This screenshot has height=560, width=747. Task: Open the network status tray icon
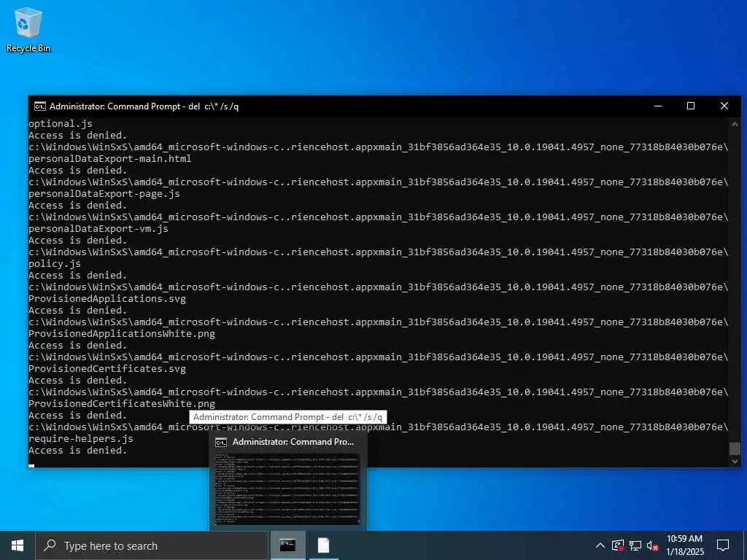click(635, 545)
